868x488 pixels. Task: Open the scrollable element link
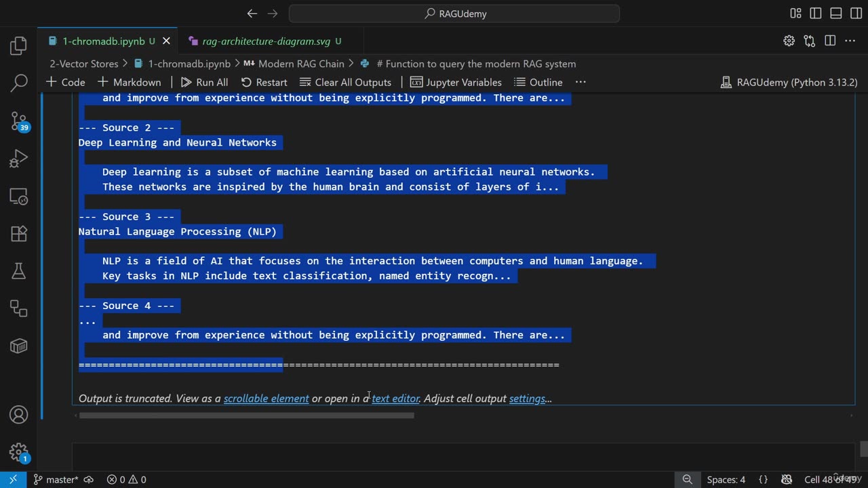pos(266,399)
